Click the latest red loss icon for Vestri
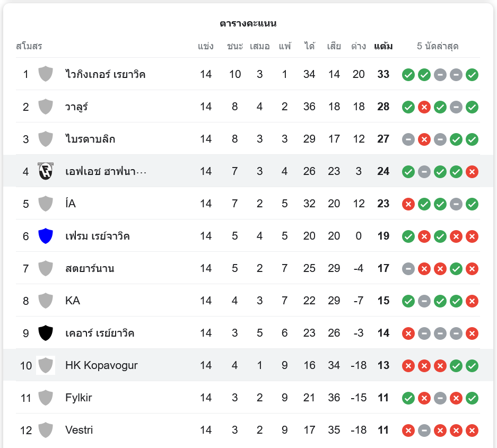This screenshot has width=497, height=448. tap(472, 431)
